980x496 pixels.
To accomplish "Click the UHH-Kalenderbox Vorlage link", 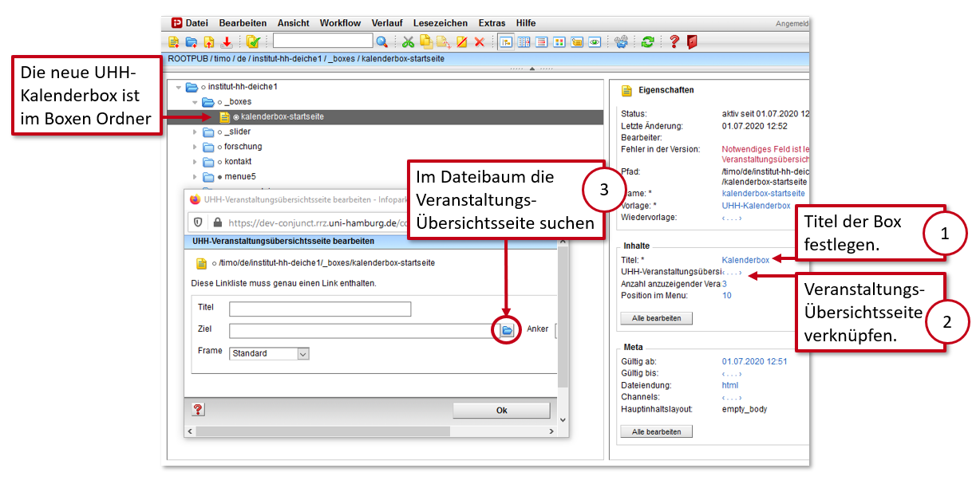I will coord(756,206).
